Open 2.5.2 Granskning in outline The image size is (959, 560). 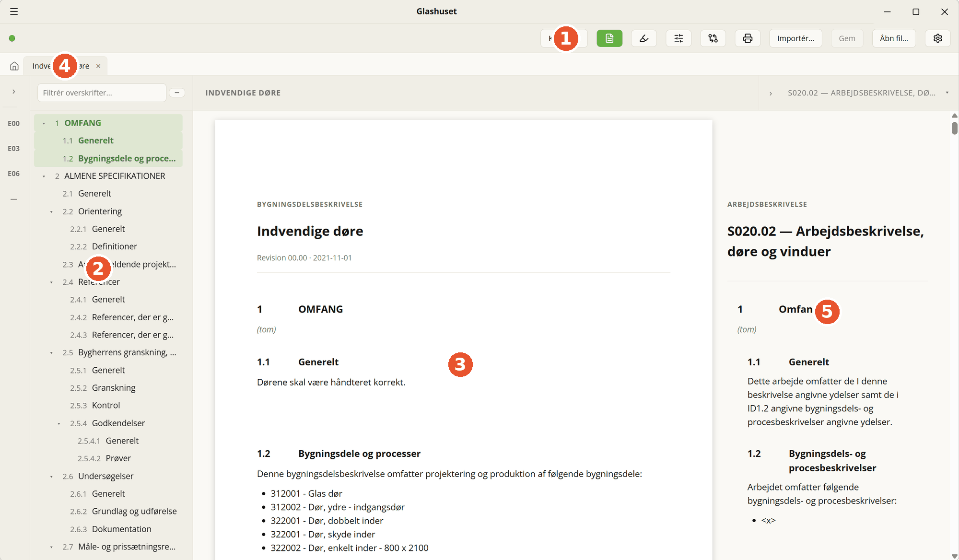pyautogui.click(x=108, y=387)
